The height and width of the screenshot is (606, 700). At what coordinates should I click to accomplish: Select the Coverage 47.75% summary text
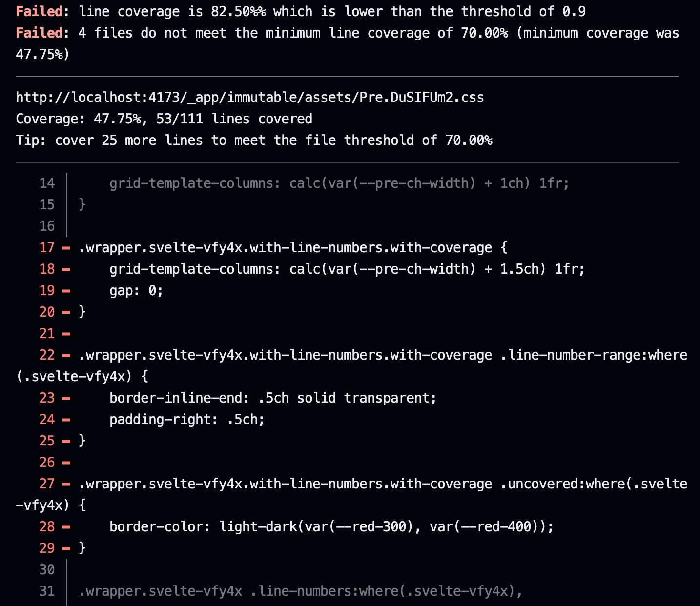[164, 119]
